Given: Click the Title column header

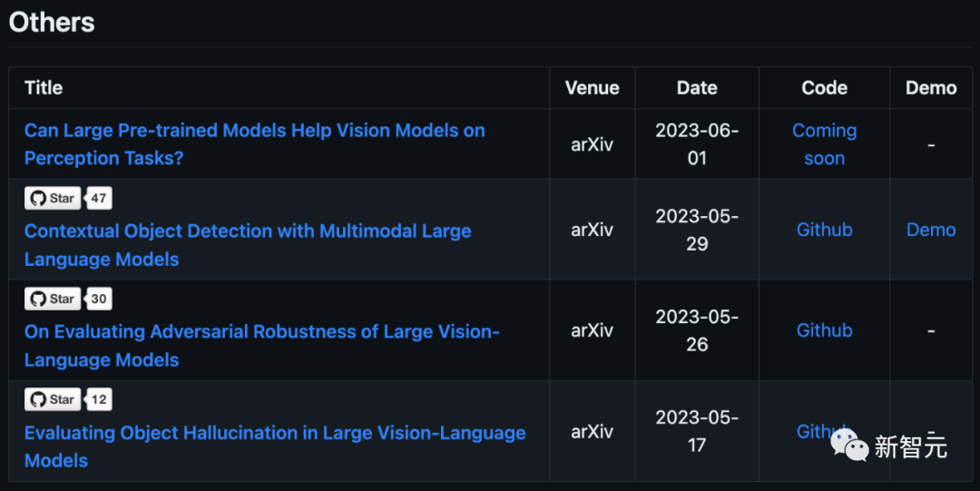Looking at the screenshot, I should click(x=44, y=88).
